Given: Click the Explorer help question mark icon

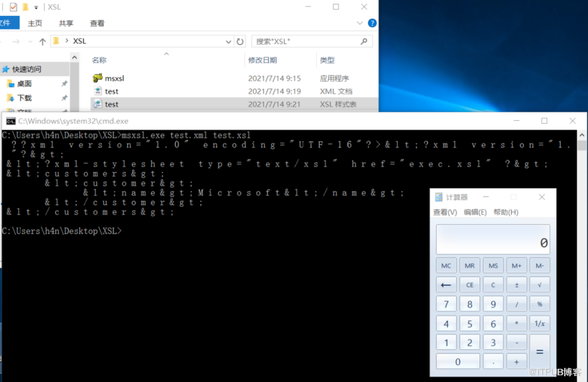Looking at the screenshot, I should (372, 23).
